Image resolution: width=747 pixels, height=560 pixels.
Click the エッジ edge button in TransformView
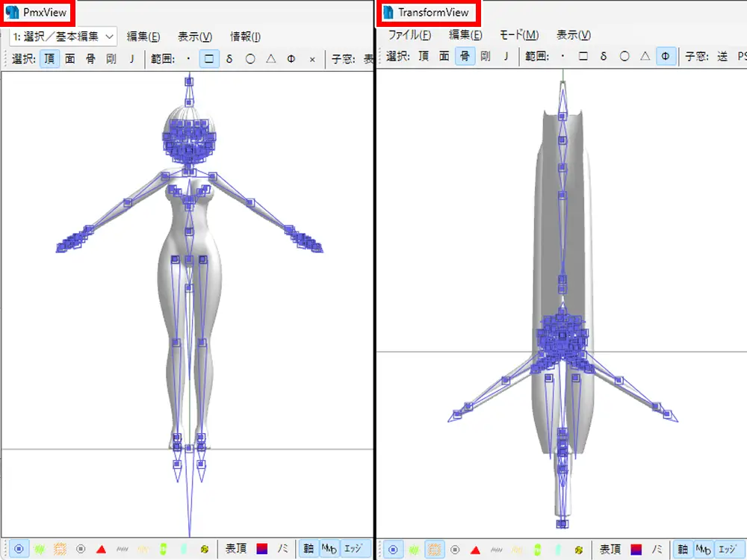pyautogui.click(x=726, y=549)
